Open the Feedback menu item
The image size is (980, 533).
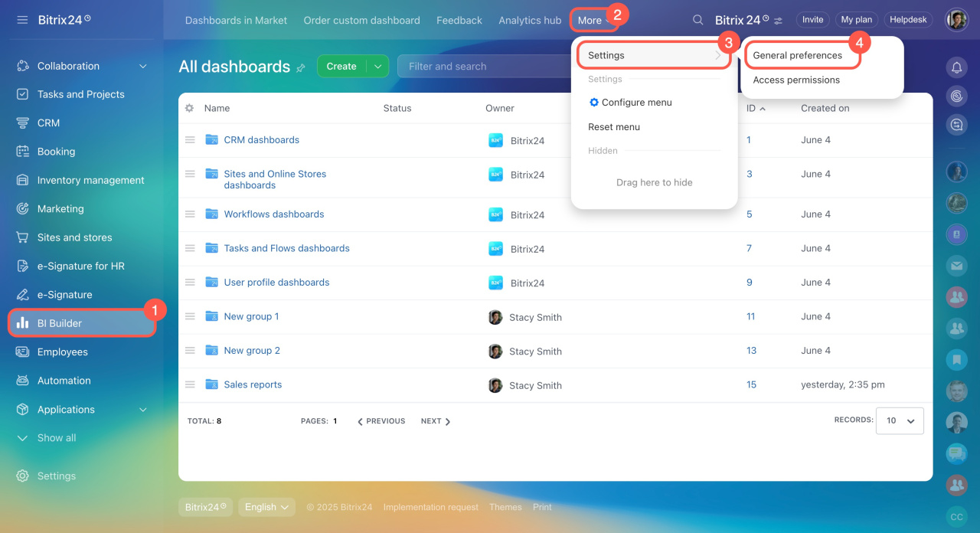coord(459,20)
